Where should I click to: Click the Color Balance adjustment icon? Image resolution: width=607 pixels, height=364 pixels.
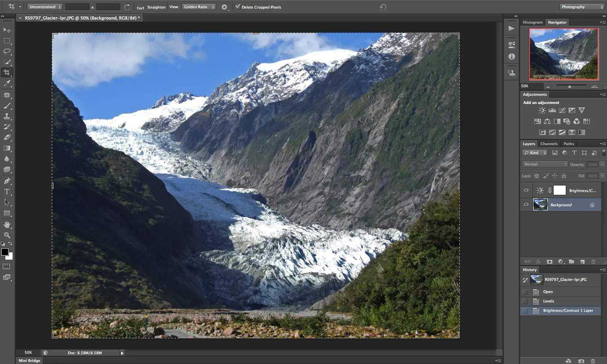pos(547,121)
